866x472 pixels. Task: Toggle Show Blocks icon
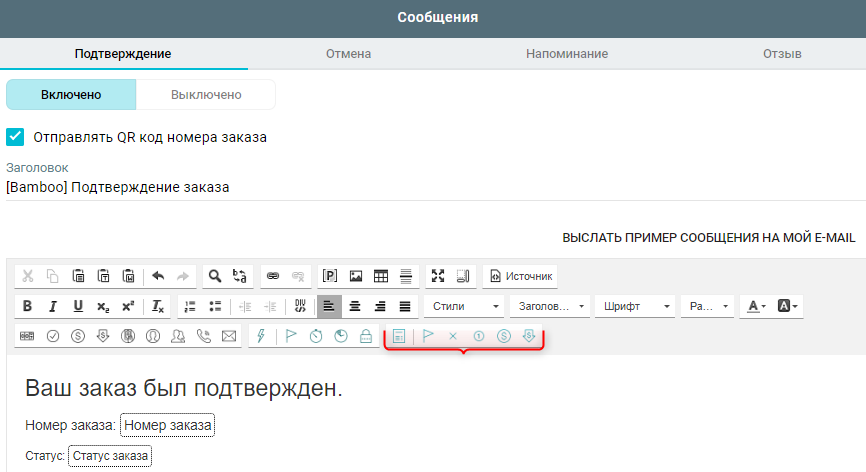[463, 276]
